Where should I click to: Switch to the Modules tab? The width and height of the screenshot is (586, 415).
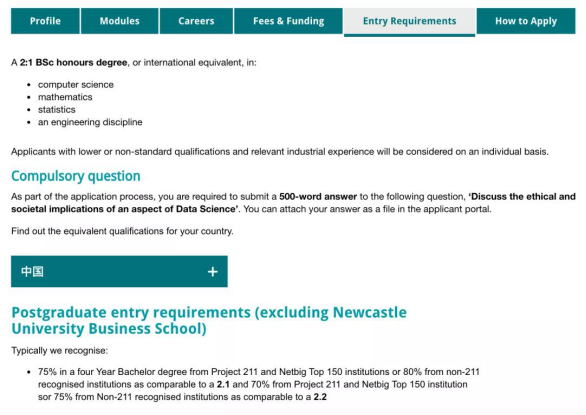pos(120,21)
